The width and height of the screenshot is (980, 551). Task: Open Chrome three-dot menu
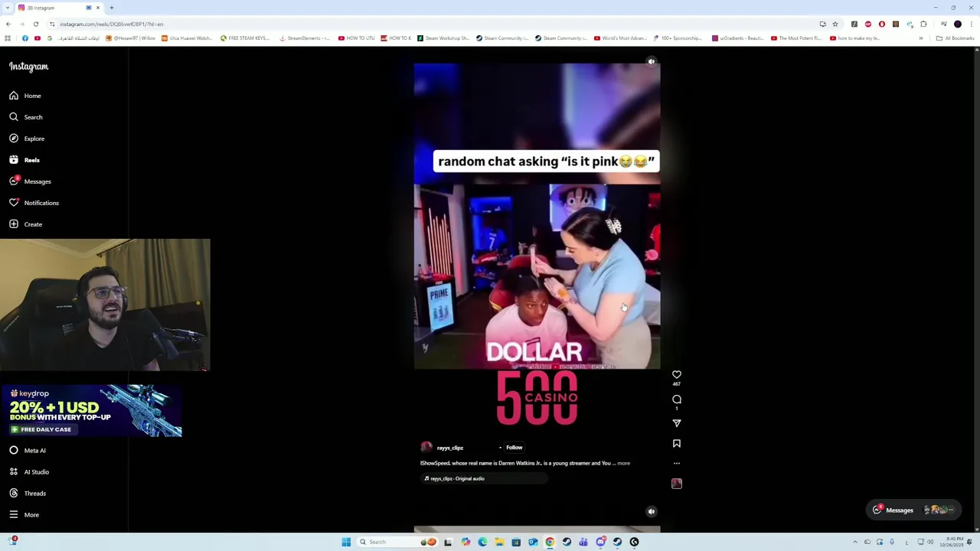(x=972, y=24)
